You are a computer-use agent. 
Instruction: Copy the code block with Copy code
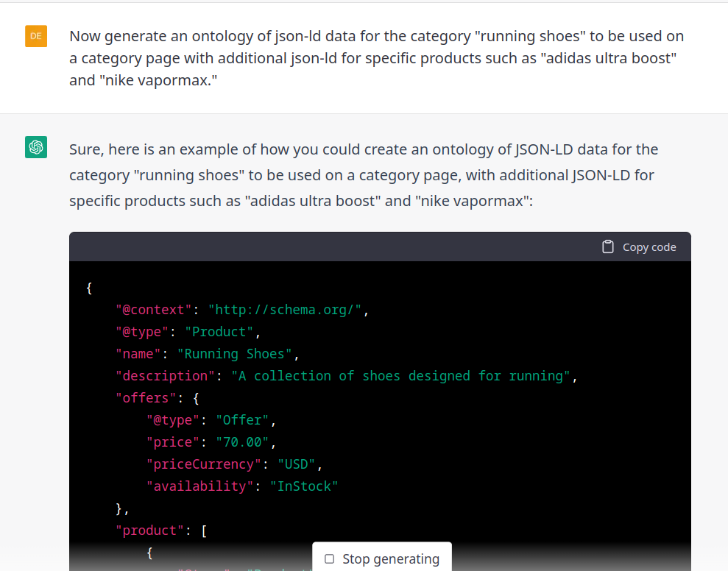coord(639,247)
